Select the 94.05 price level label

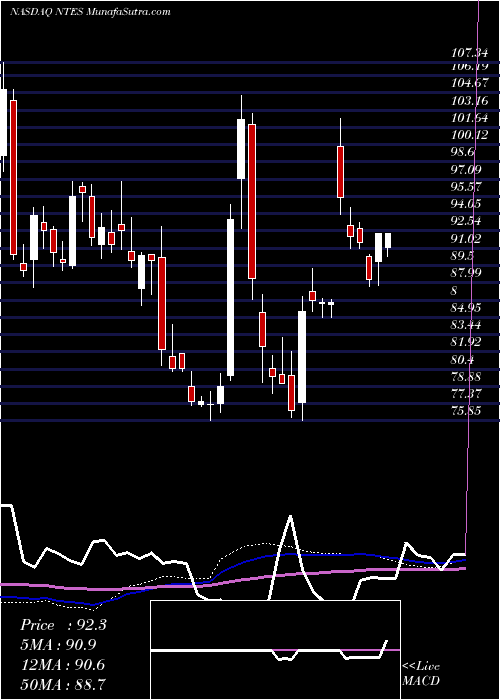[x=466, y=204]
